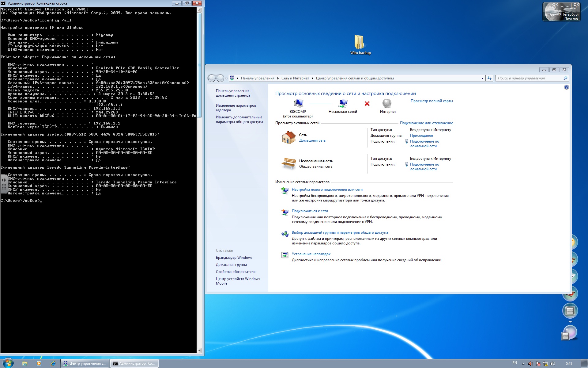Viewport: 588px width, 368px height.
Task: Expand the Сеть и Интернет breadcrumb arrow
Action: (x=313, y=78)
